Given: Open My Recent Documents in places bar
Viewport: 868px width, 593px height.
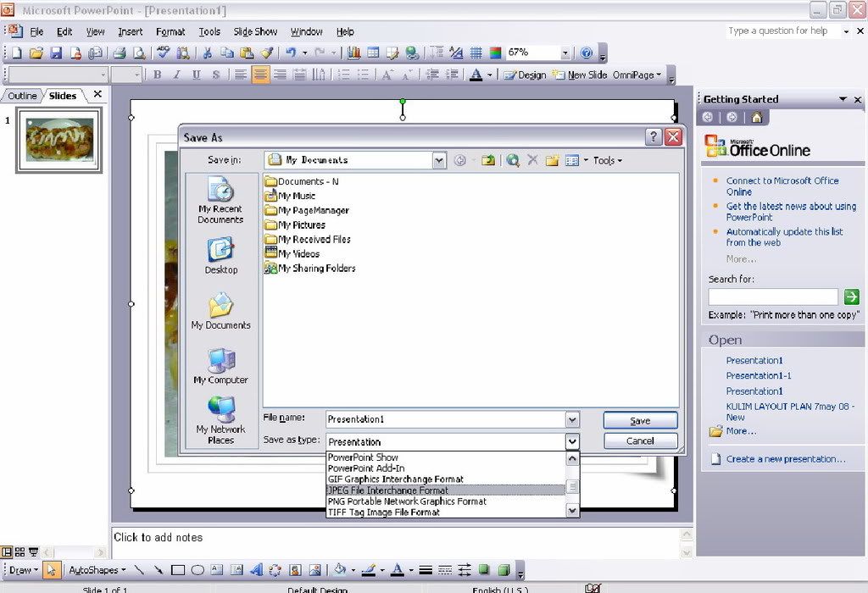Looking at the screenshot, I should (220, 200).
